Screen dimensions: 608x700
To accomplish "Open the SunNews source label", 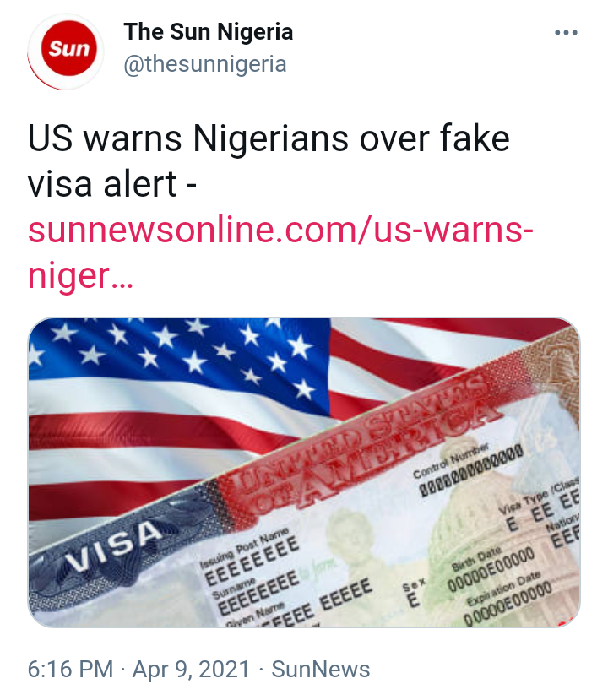I will tap(321, 670).
